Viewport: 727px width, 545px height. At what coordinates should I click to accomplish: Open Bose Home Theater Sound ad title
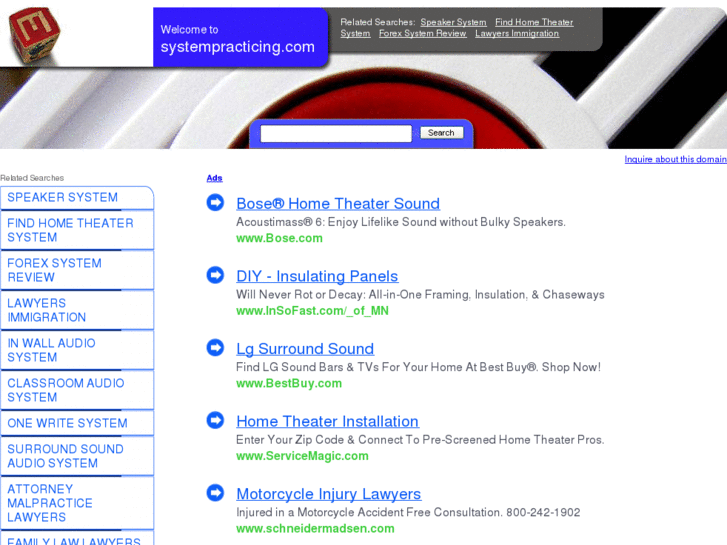coord(338,204)
